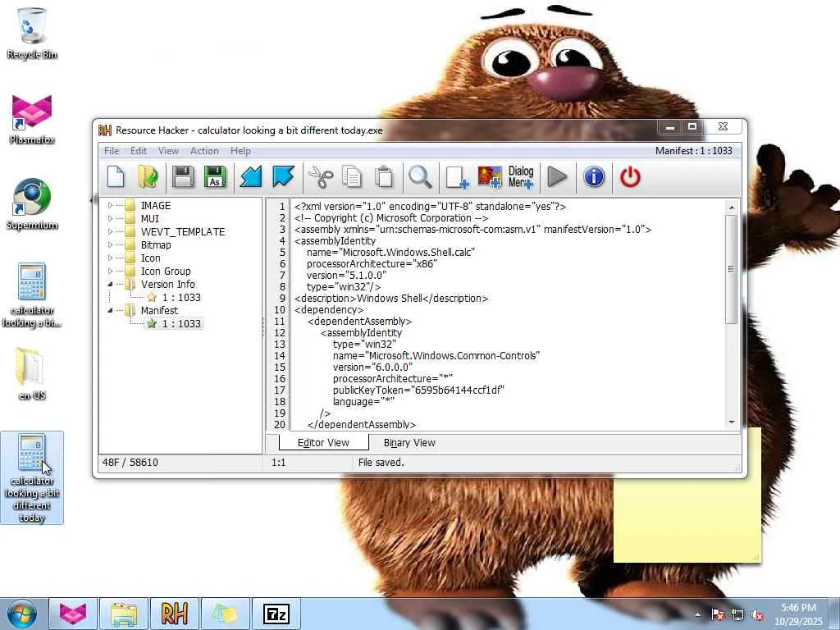Select the WEVT_TEMPLATE folder label
The image size is (840, 630).
click(x=183, y=231)
